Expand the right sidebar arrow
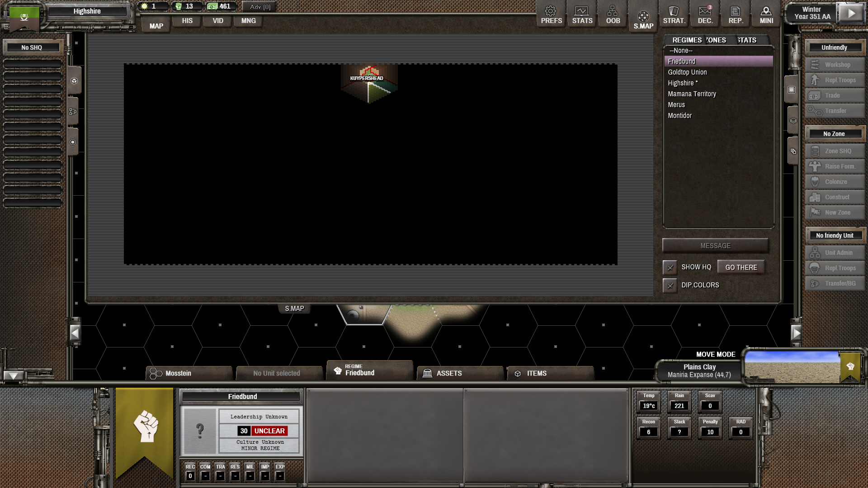 pos(796,333)
